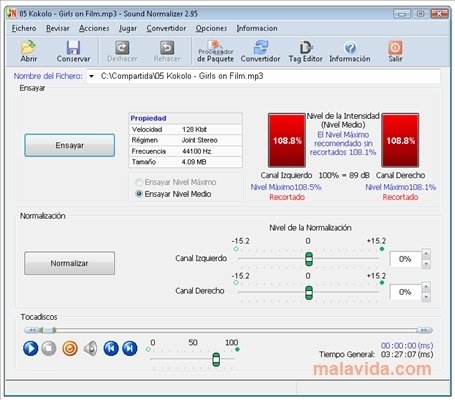Screen dimensions: 455x400
Task: Click the Régimen Joint Stereo row
Action: (185, 140)
